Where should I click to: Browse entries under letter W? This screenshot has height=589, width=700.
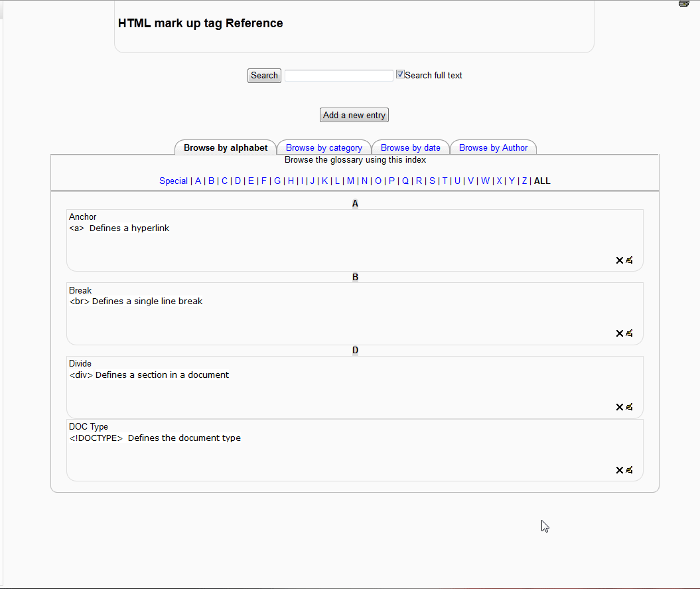pyautogui.click(x=485, y=181)
